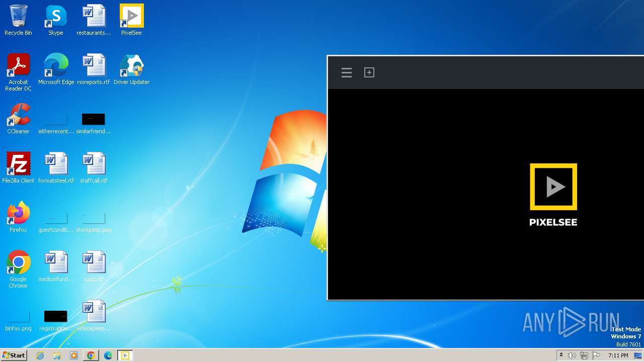Open the Windows Start menu

[x=14, y=355]
